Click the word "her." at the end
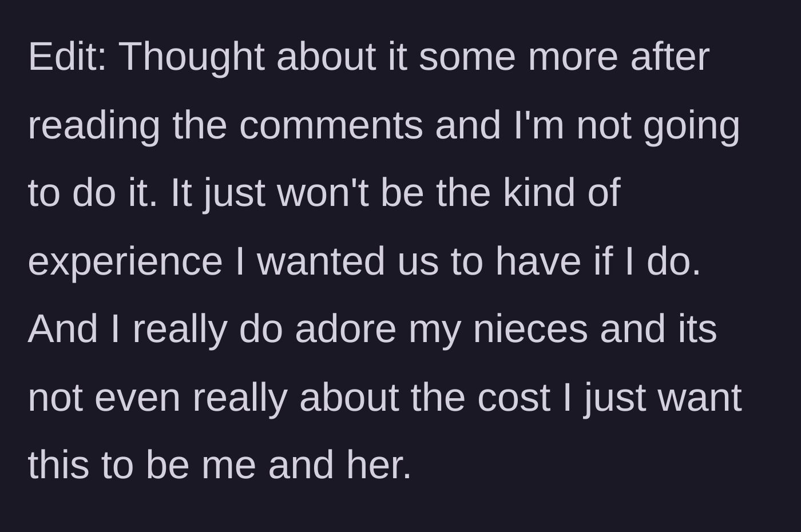 379,464
